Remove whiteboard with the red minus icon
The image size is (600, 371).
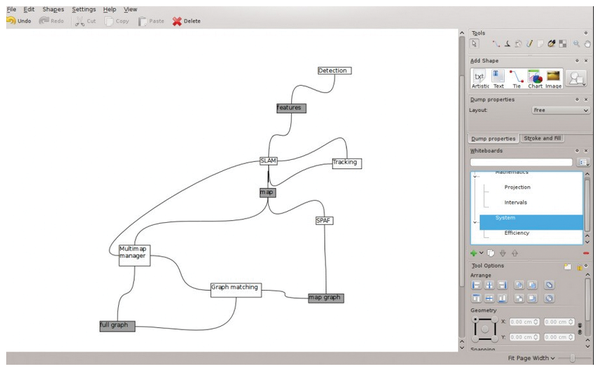pyautogui.click(x=586, y=253)
